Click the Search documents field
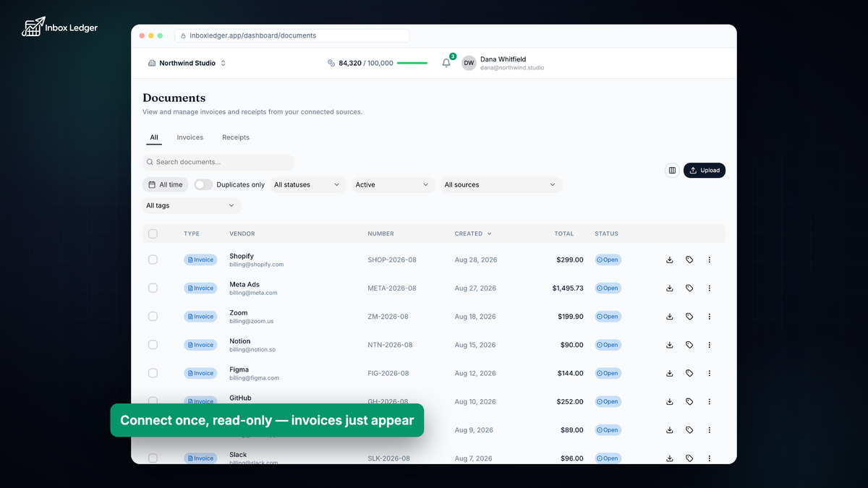This screenshot has width=868, height=488. pos(218,162)
